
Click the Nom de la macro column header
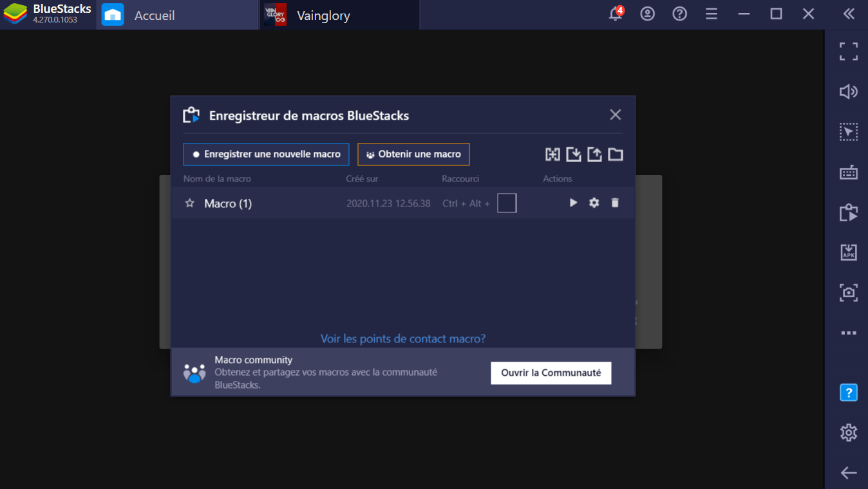point(217,179)
